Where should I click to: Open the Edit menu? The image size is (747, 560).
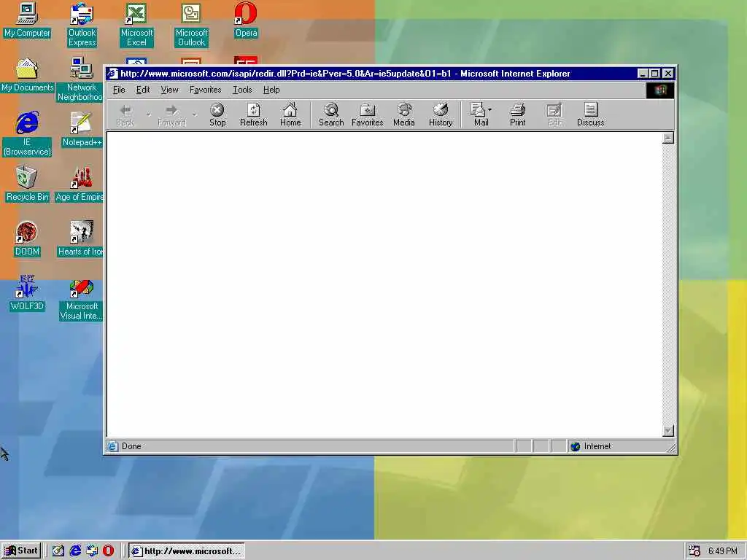tap(143, 90)
